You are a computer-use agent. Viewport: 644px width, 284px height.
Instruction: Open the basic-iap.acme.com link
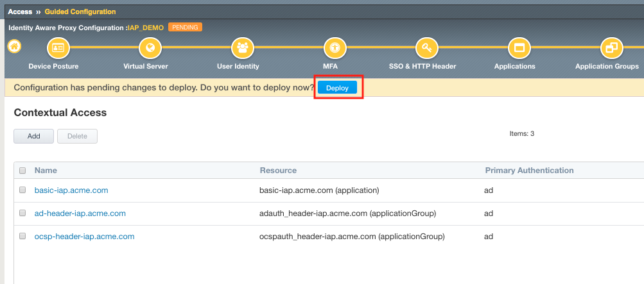tap(71, 190)
